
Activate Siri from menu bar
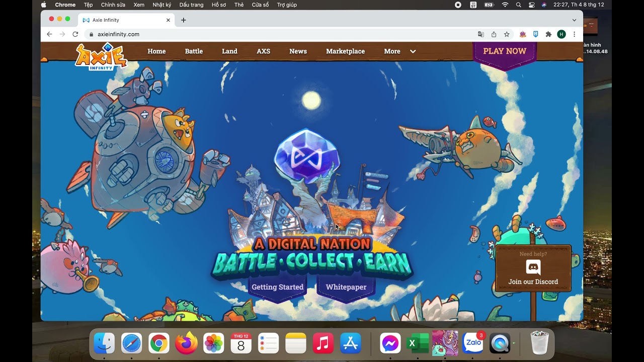coord(544,5)
